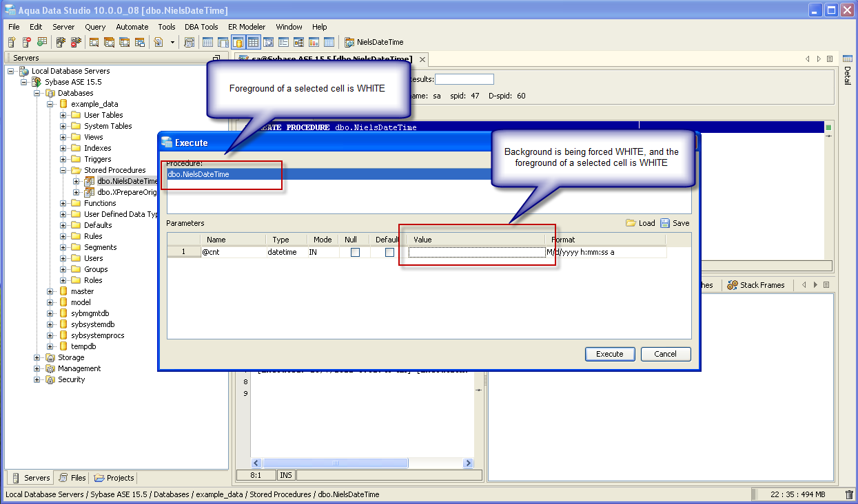Screen dimensions: 858x504
Task: Select the Users folder in tree
Action: click(93, 258)
